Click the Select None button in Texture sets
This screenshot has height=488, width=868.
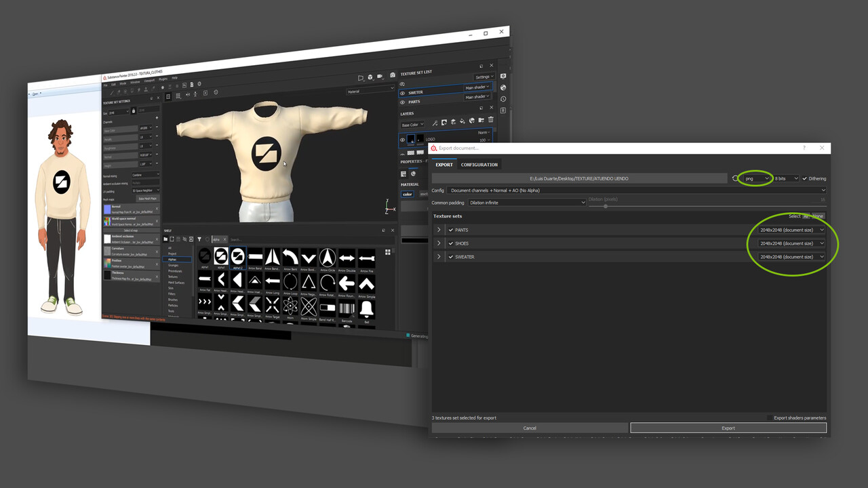coord(818,216)
